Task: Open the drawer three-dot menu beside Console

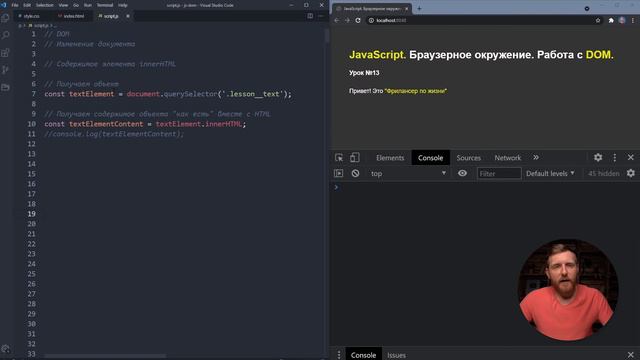Action: click(x=339, y=355)
